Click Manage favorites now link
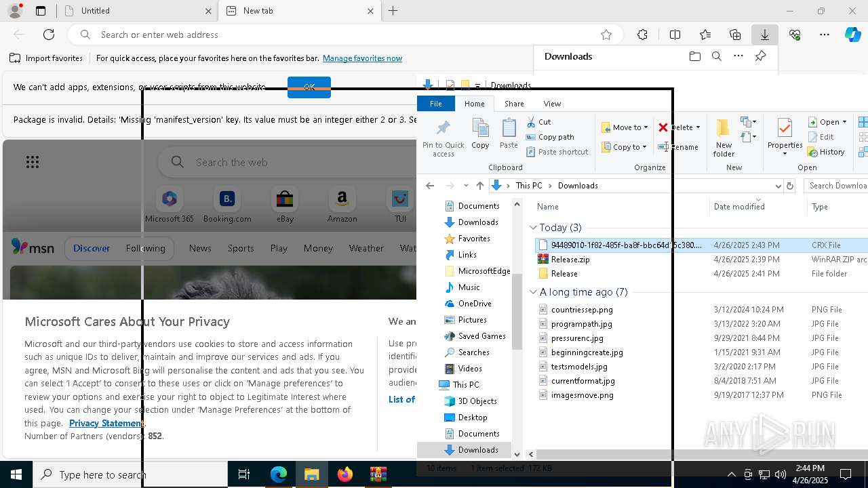Image resolution: width=868 pixels, height=488 pixels. [362, 58]
